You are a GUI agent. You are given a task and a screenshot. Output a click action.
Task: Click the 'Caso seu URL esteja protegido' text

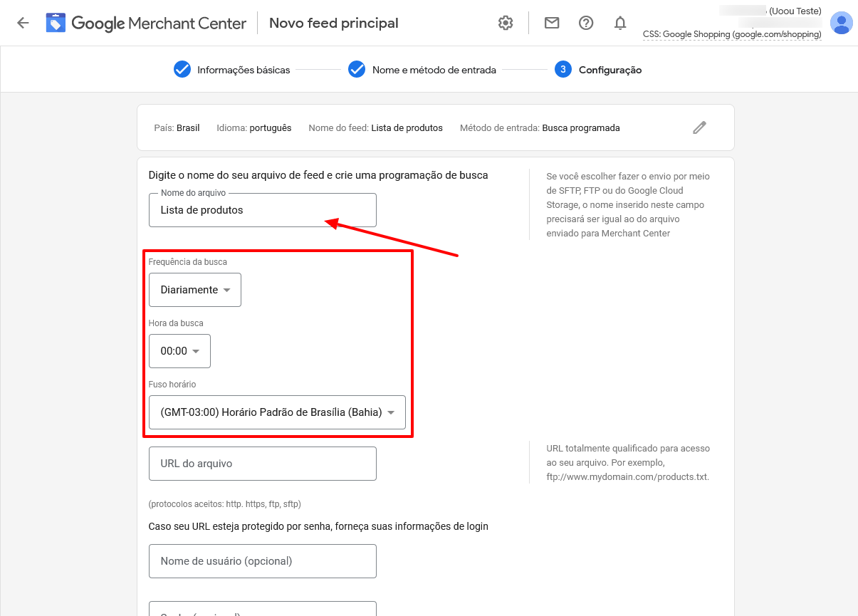pyautogui.click(x=318, y=526)
